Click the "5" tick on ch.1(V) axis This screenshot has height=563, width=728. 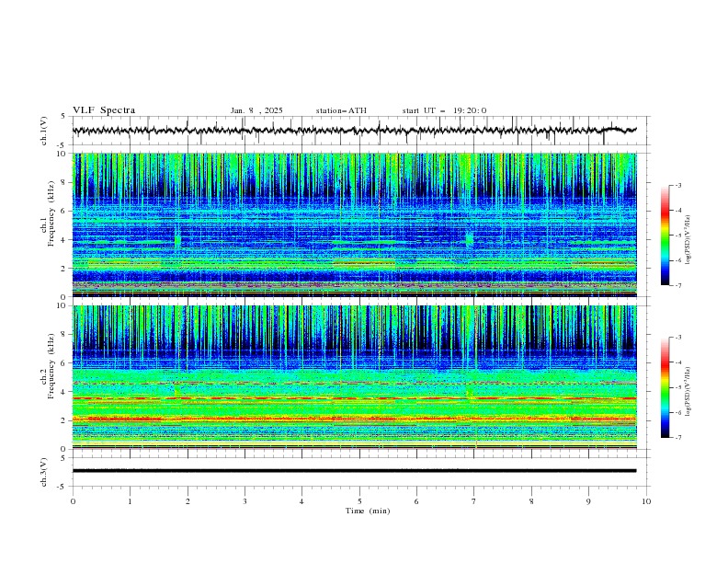click(x=63, y=117)
